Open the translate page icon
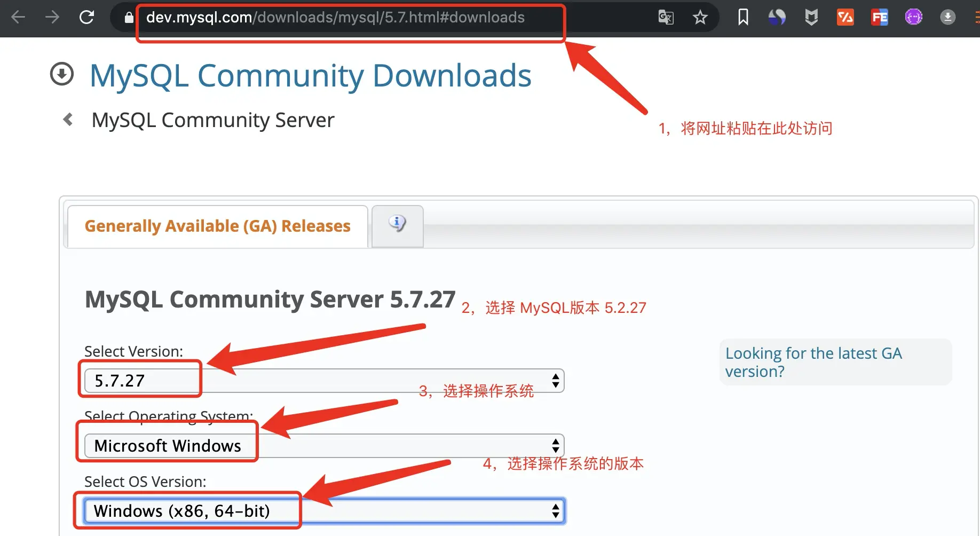The image size is (980, 536). [666, 18]
